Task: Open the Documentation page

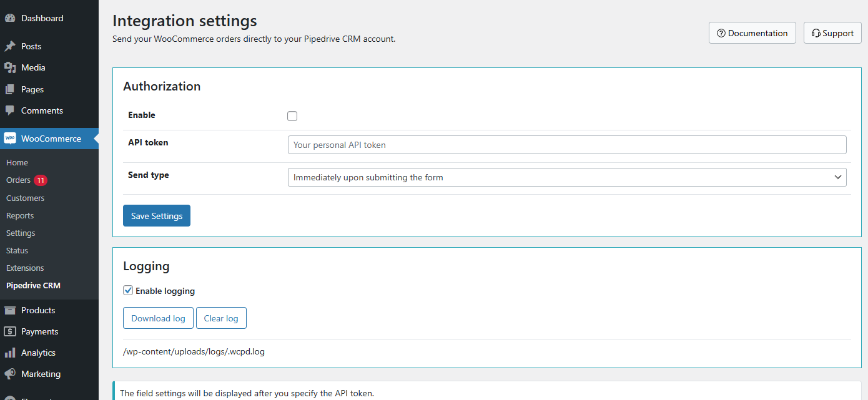Action: 752,32
